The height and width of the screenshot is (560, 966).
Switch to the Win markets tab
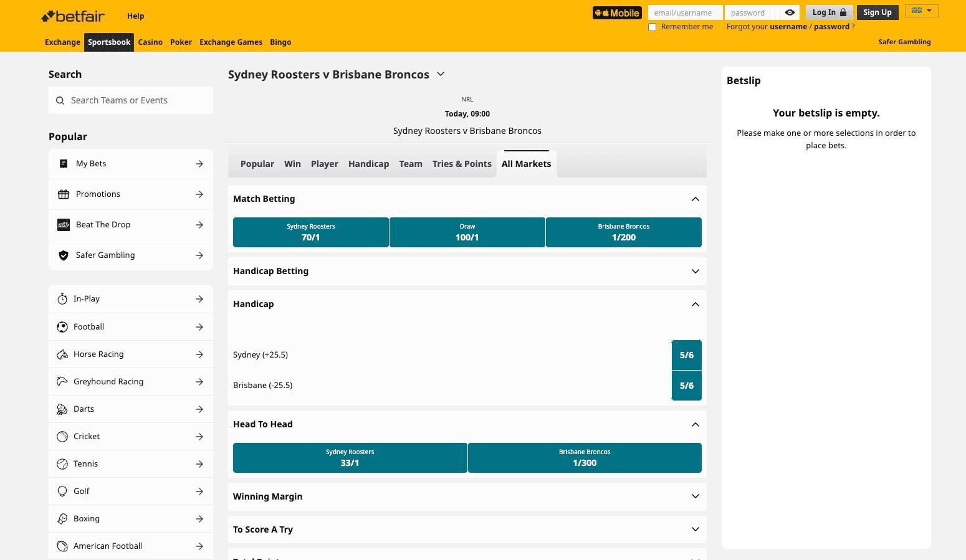coord(292,164)
